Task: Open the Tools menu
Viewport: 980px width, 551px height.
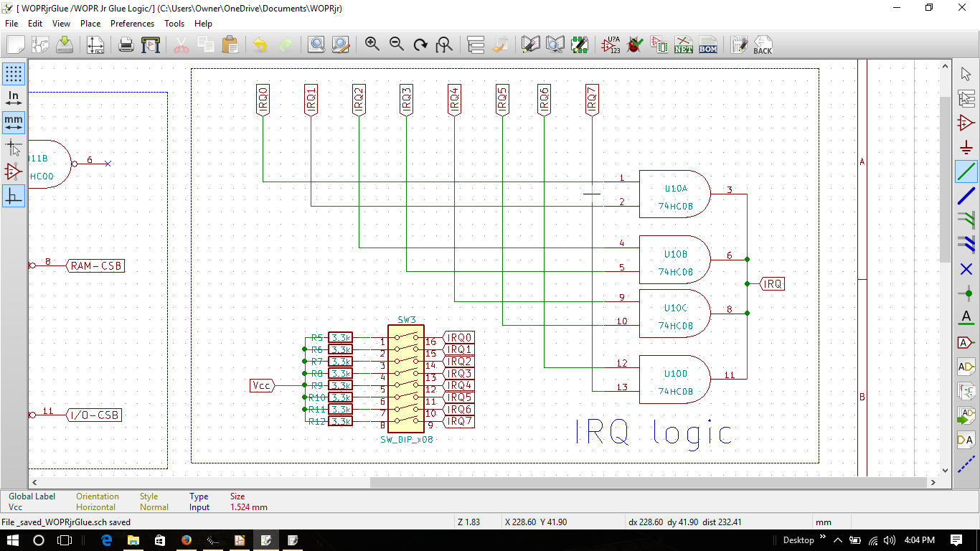Action: (x=174, y=24)
